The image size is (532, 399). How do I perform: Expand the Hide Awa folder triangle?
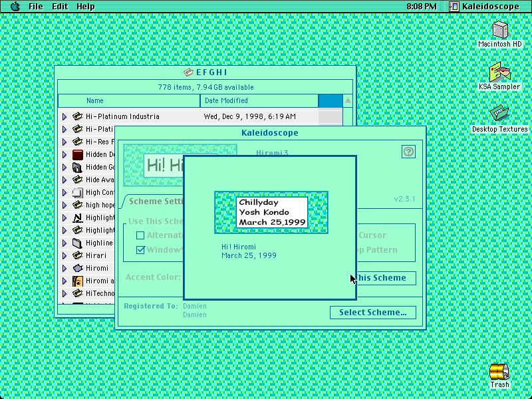coord(65,180)
